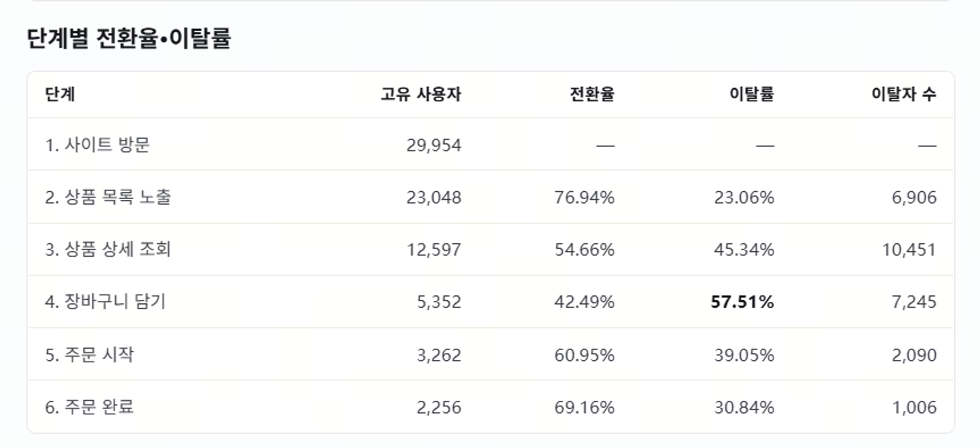980x448 pixels.
Task: Click the 단계 column header
Action: tap(60, 94)
